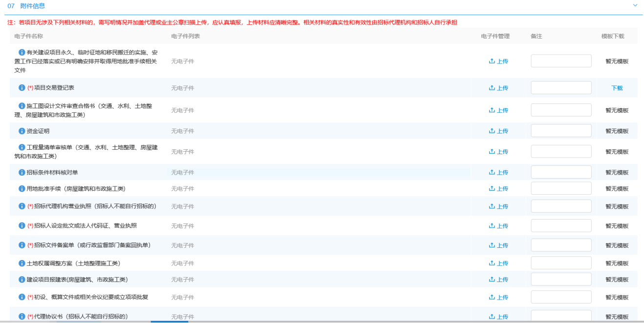Upload file for 招标人设定批文或法人代码证
Screen dimensions: 644x323
(498, 226)
